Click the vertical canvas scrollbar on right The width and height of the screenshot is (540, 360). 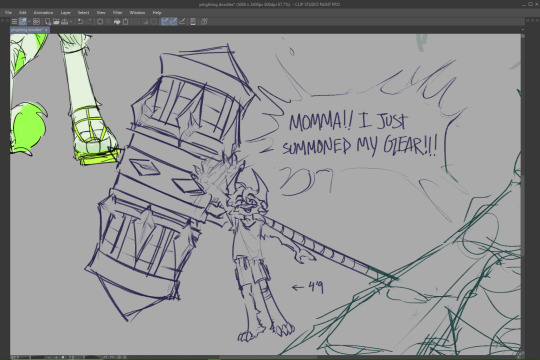tap(523, 193)
